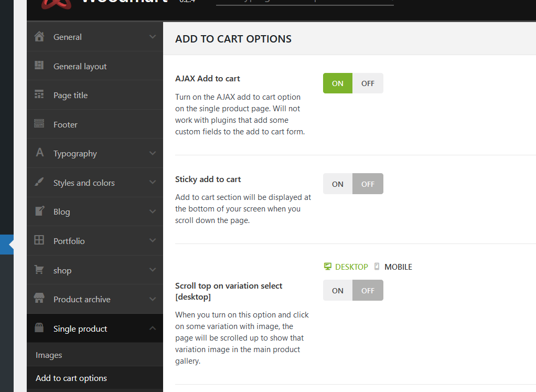Click the Styles and colors brush icon

pos(39,183)
